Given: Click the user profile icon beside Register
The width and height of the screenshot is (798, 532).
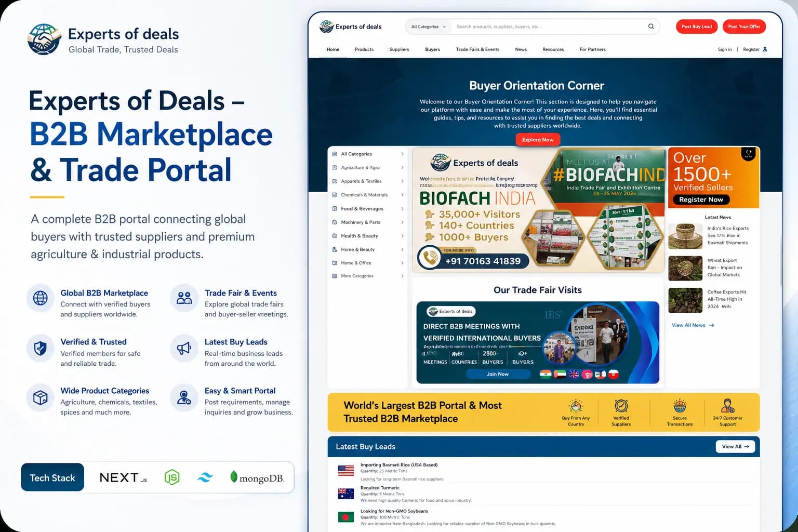Looking at the screenshot, I should pyautogui.click(x=765, y=49).
